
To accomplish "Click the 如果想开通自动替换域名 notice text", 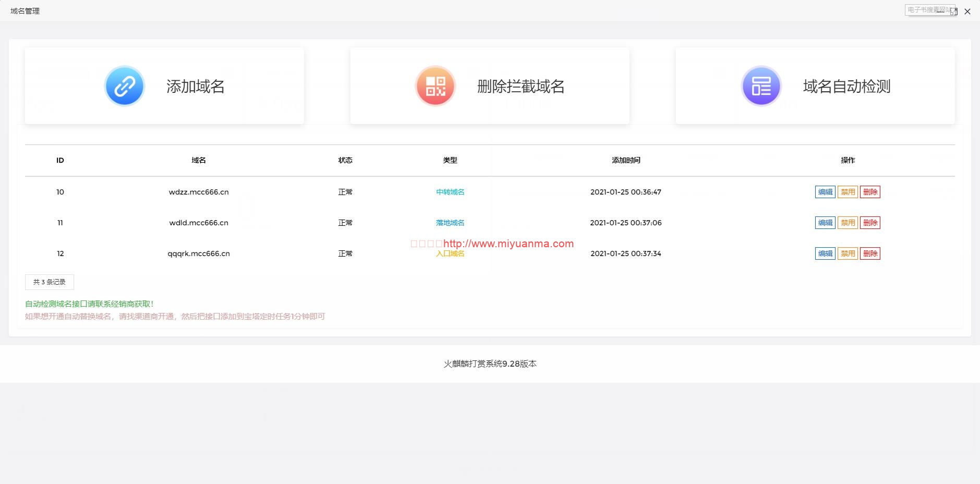I will coord(175,316).
